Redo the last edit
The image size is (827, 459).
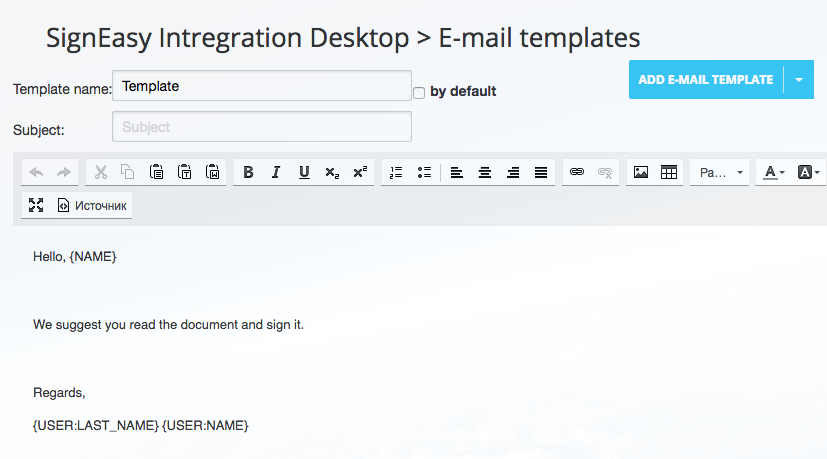(64, 173)
